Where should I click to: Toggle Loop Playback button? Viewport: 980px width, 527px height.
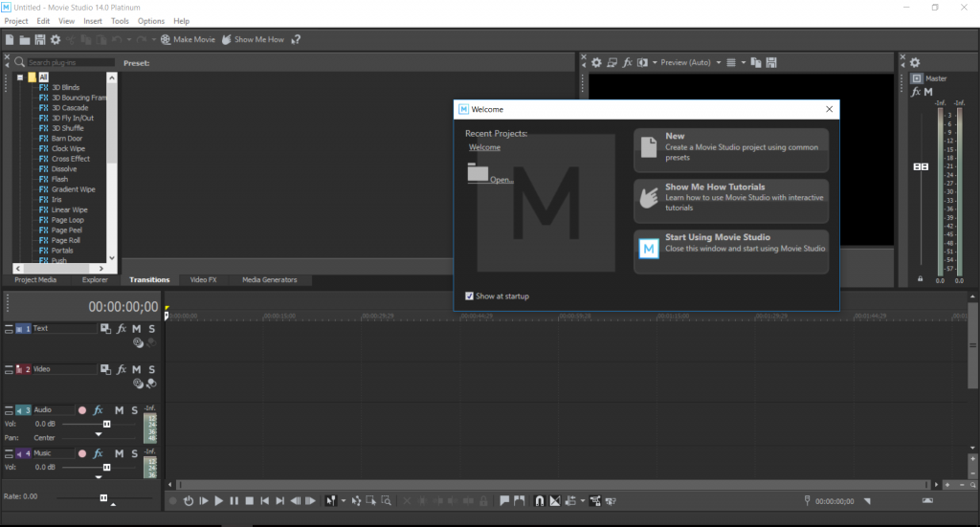click(x=189, y=501)
